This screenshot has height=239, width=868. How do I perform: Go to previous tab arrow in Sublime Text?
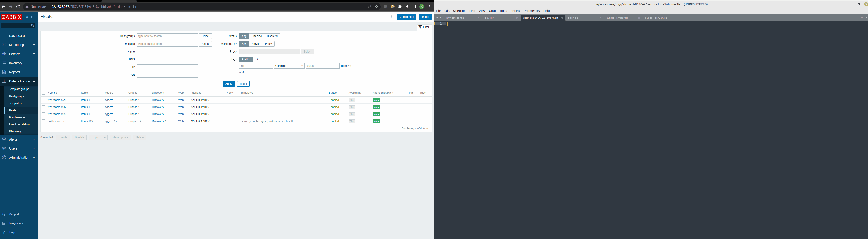437,18
